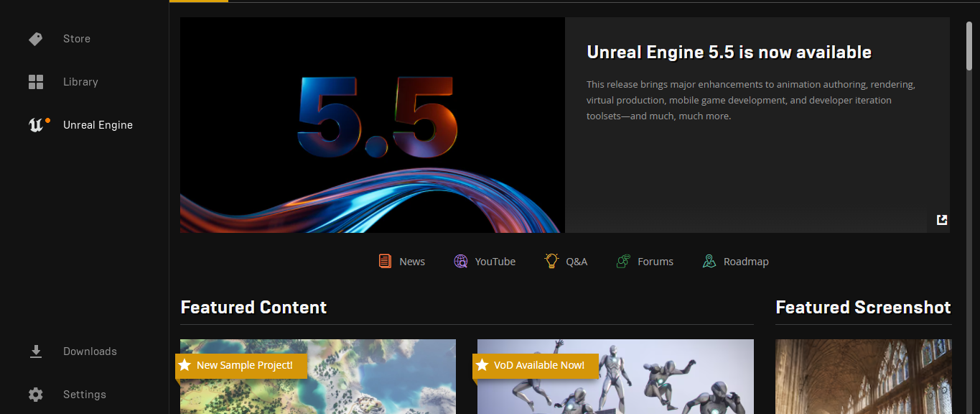980x414 pixels.
Task: Click the Settings gear icon
Action: point(36,395)
